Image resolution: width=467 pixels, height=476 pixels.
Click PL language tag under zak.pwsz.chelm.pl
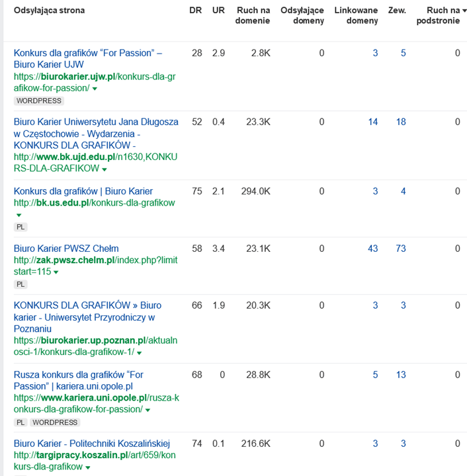point(21,284)
